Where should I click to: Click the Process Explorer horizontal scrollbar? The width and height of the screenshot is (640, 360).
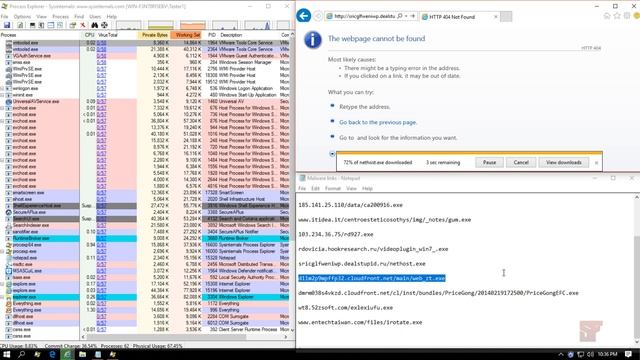tap(167, 337)
